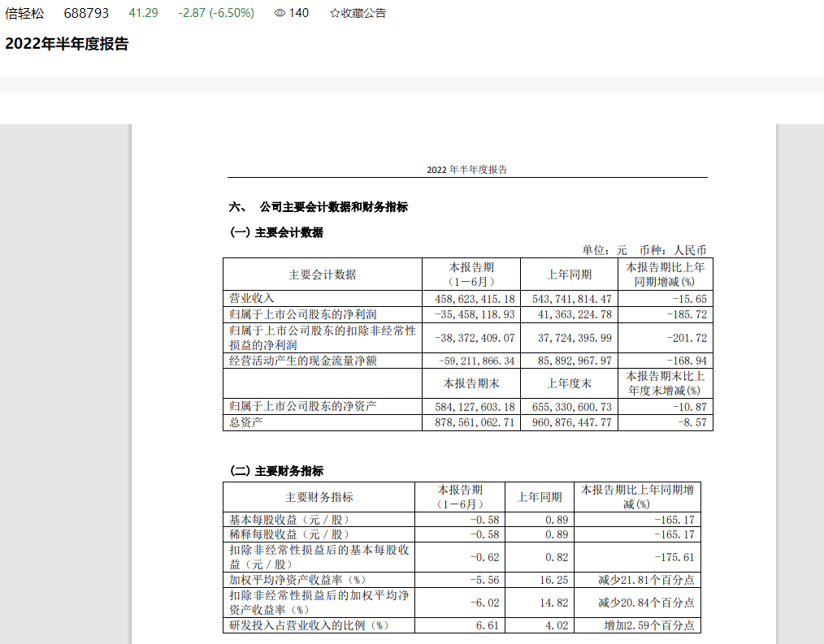824x644 pixels.
Task: Click 减少20.84个百分点 cell
Action: (x=646, y=603)
